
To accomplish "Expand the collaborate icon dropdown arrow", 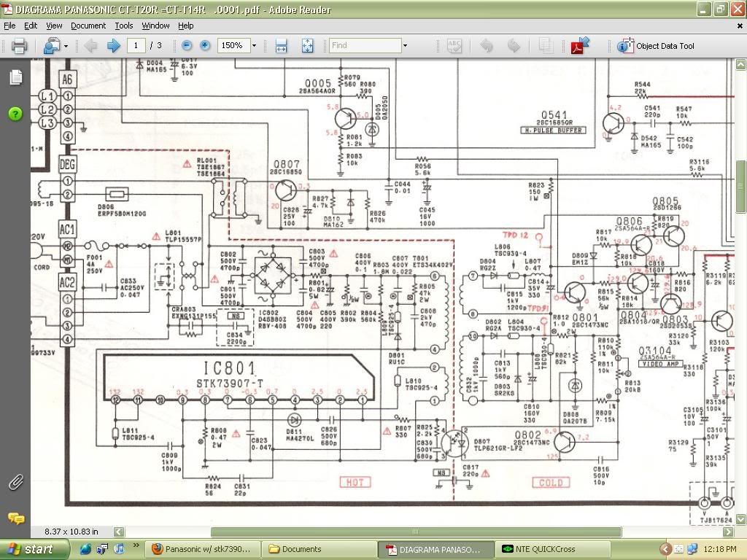I will (66, 46).
